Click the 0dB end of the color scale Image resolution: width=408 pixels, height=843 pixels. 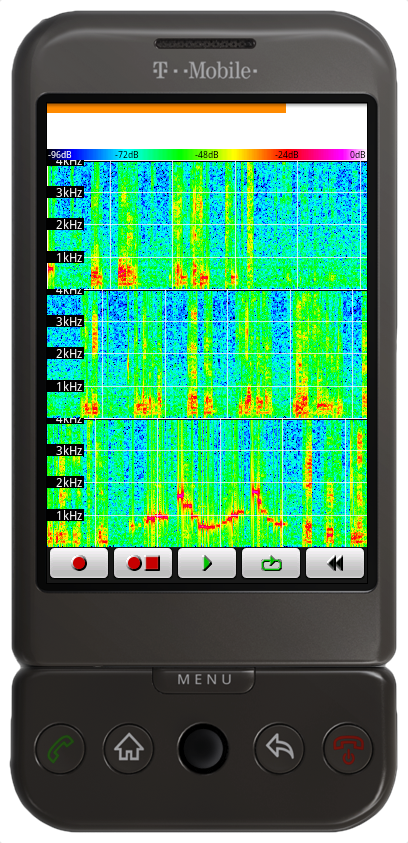tap(358, 155)
